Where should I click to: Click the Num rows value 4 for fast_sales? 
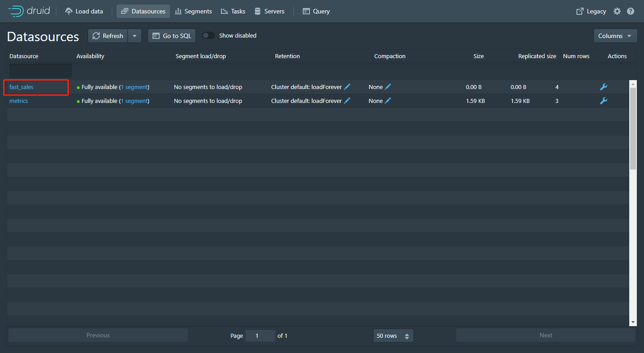[557, 87]
